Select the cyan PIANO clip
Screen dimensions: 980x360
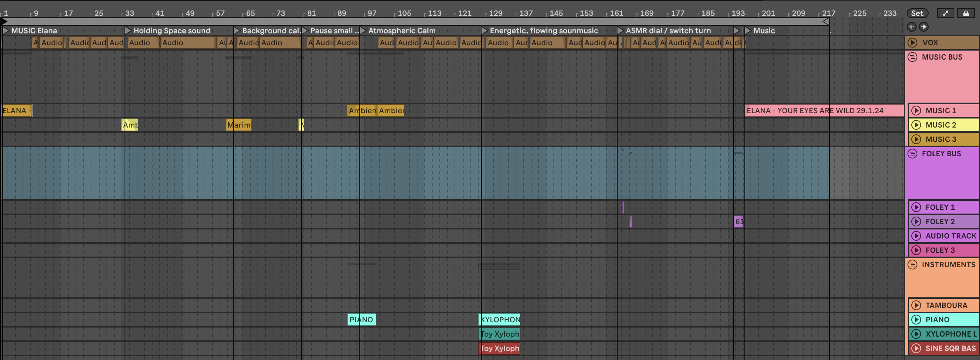[x=361, y=320]
